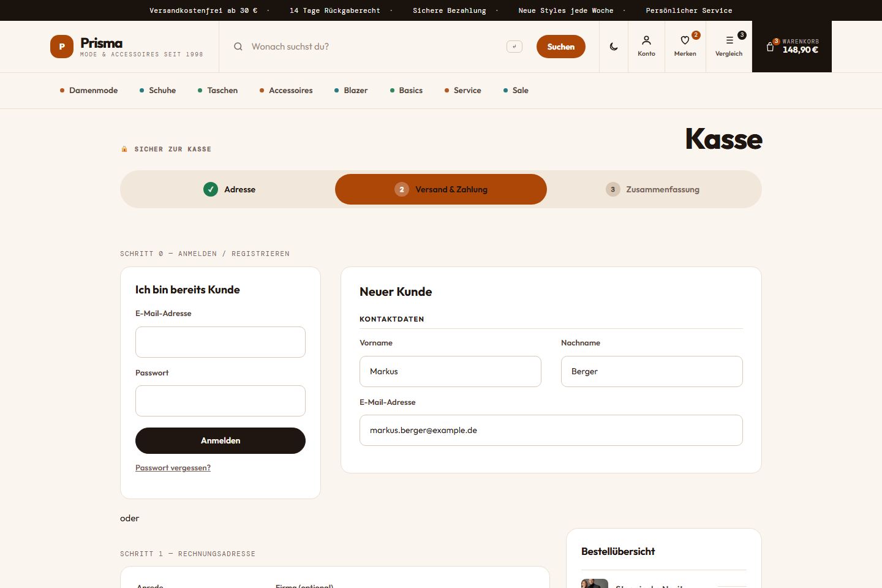Click the 14 Tage Rückgaberecht notice

point(335,10)
